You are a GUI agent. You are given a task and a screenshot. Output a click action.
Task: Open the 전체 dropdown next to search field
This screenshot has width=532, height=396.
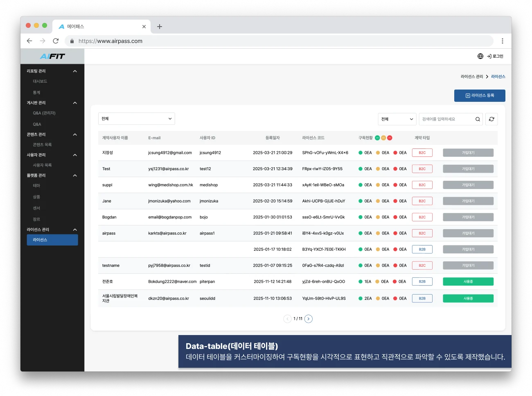pyautogui.click(x=397, y=119)
